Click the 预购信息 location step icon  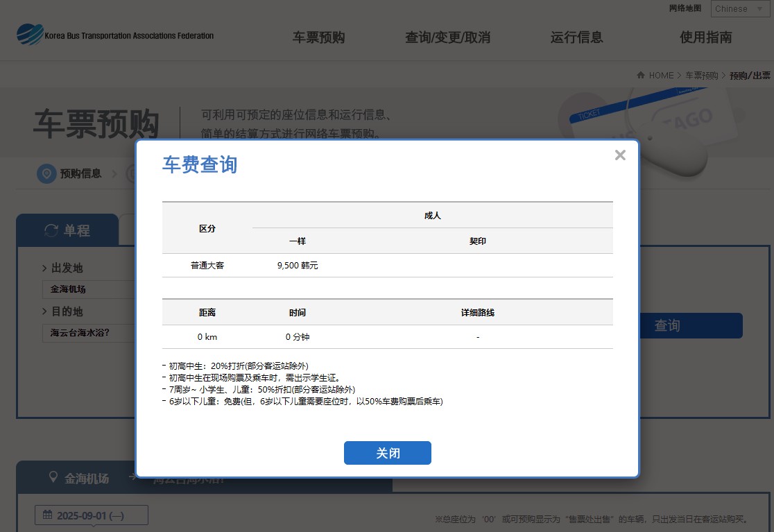46,174
